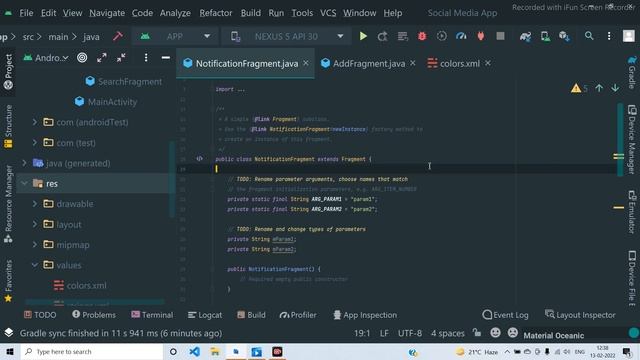Open the VCS menu
Viewport: 640px width, 360px height.
pyautogui.click(x=328, y=13)
